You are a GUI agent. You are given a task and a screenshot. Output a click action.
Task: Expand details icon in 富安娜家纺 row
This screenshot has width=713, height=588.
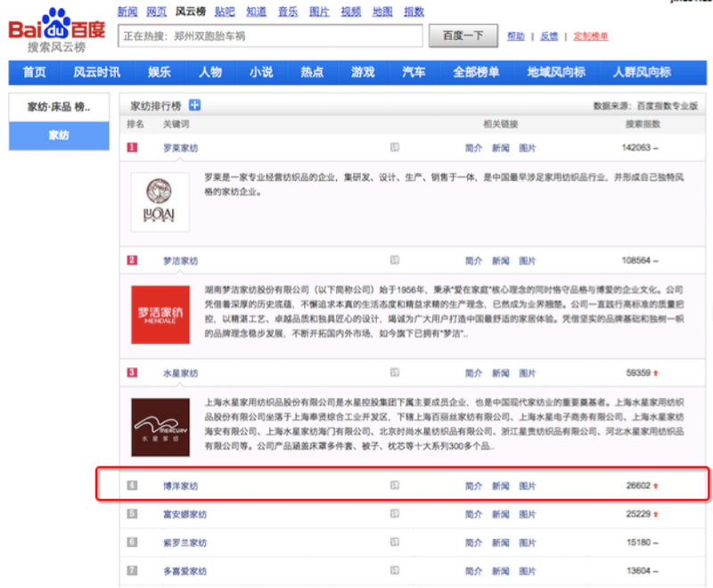[395, 513]
